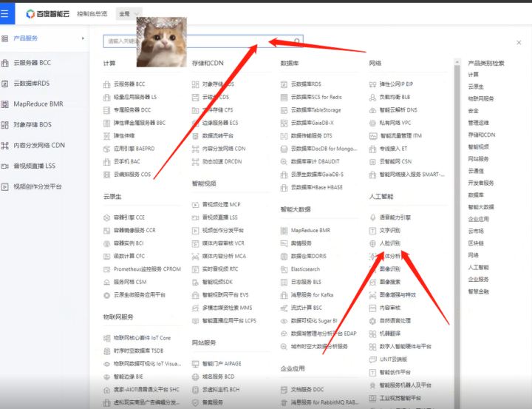This screenshot has height=409, width=532.
Task: Open 内容审核 link
Action: [x=390, y=308]
